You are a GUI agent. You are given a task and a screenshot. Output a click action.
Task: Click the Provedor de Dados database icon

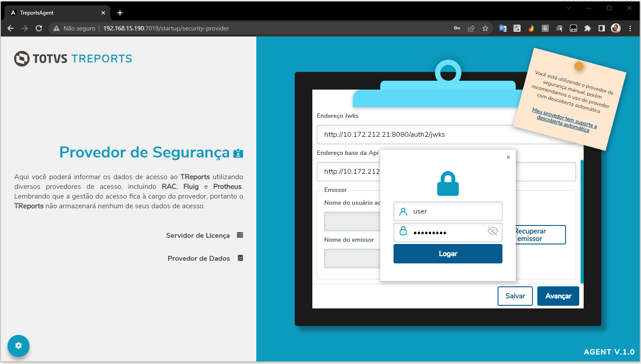click(x=240, y=258)
